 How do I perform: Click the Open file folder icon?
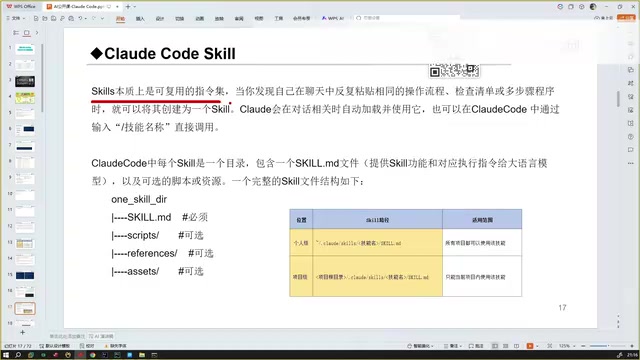coord(45,18)
